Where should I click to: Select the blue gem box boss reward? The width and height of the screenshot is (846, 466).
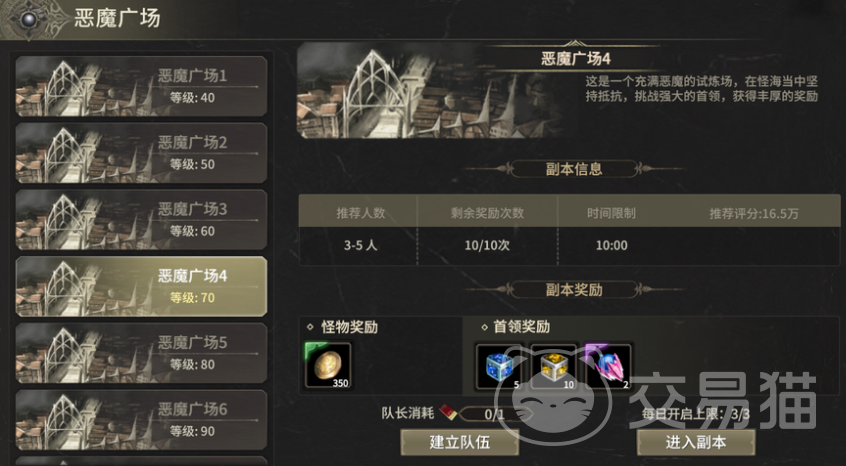pyautogui.click(x=499, y=366)
